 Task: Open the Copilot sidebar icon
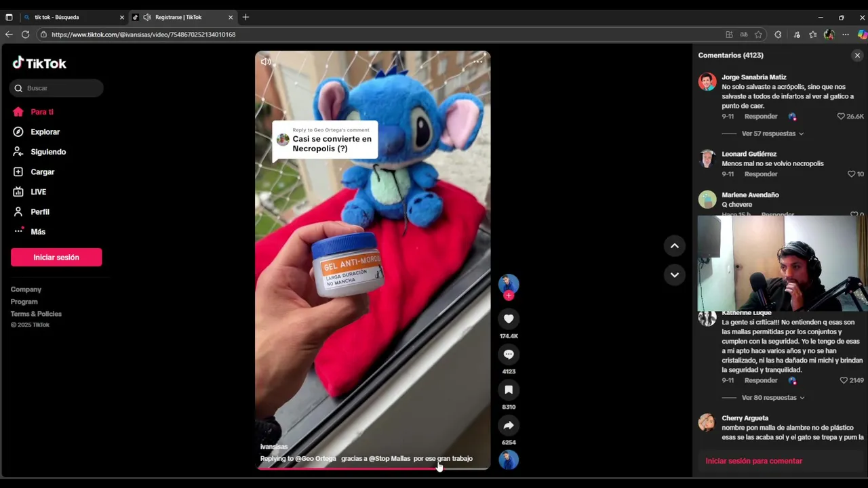click(x=862, y=35)
